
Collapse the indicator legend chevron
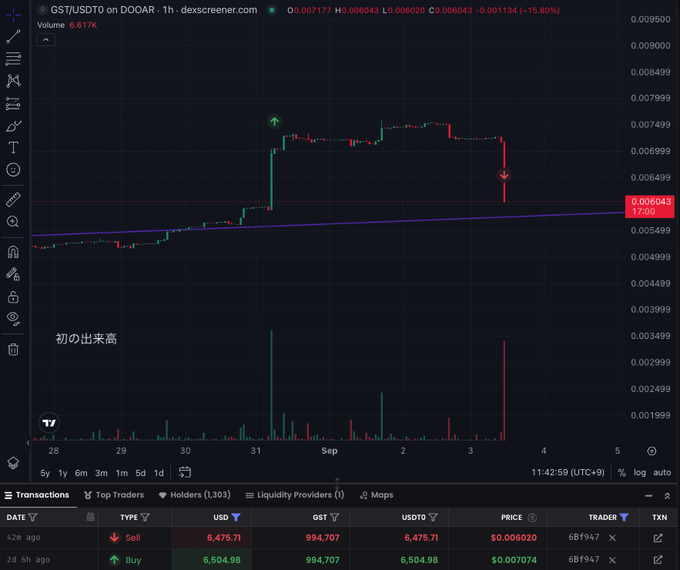coord(46,40)
